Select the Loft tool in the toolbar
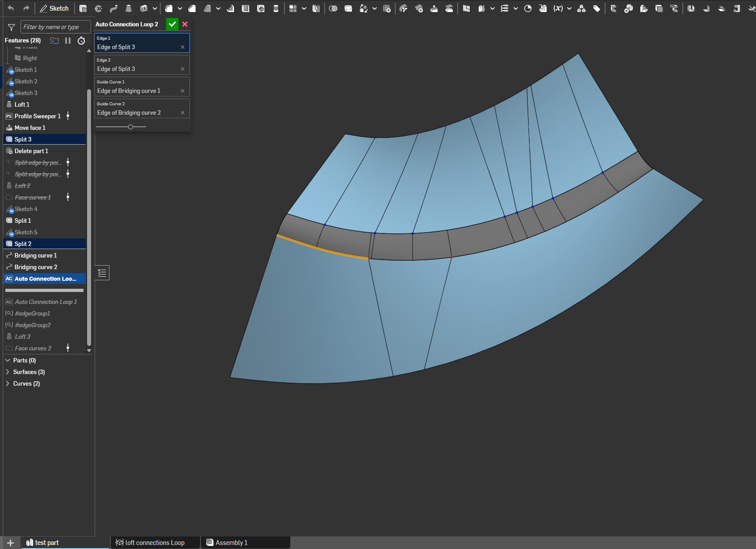 coord(129,8)
